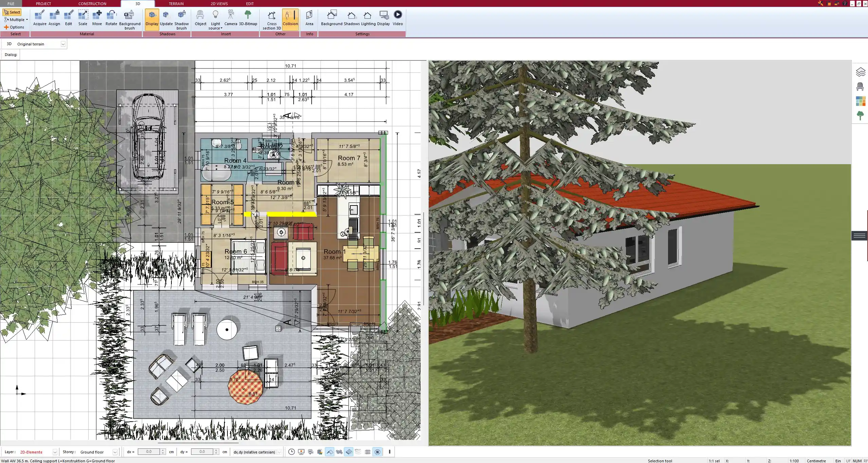Click the horizontal scrollbar below the floor plan
This screenshot has width=868, height=463.
point(198,443)
